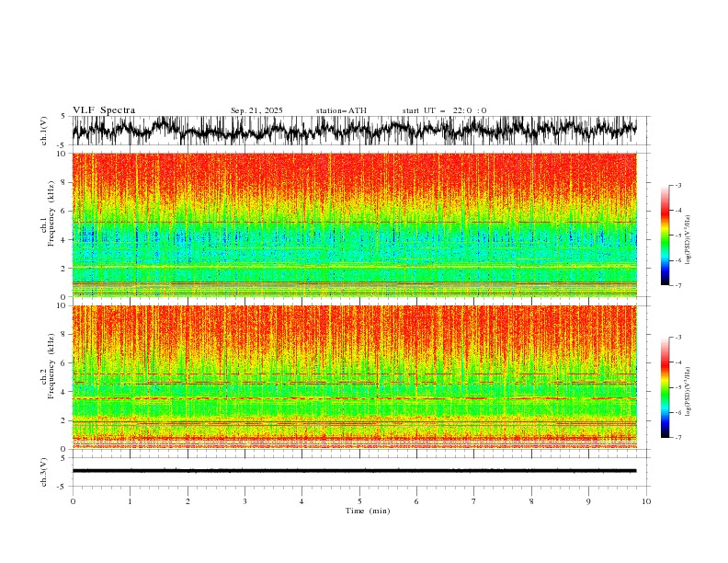The image size is (728, 563).
Task: Click the ch.2 frequency axis "8" tick label
Action: [x=64, y=335]
